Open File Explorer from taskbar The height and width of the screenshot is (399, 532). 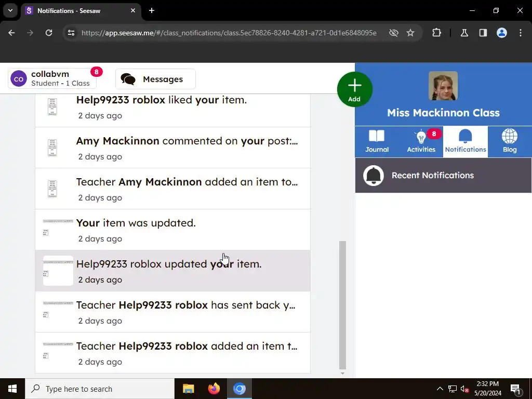(x=188, y=389)
